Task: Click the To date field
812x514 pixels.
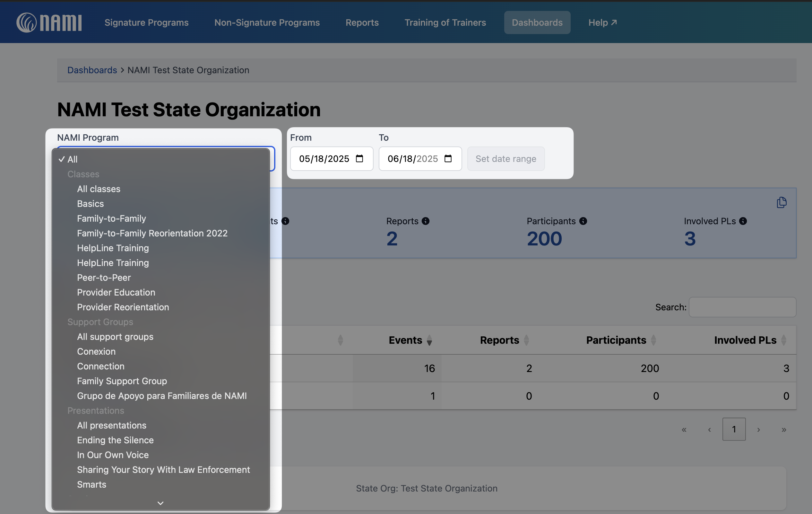Action: click(420, 159)
